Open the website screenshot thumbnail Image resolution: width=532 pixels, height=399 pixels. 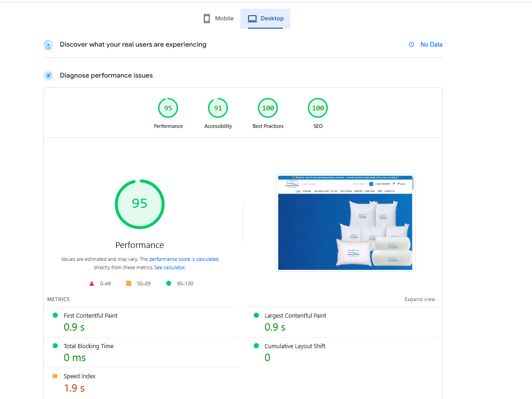pos(346,223)
